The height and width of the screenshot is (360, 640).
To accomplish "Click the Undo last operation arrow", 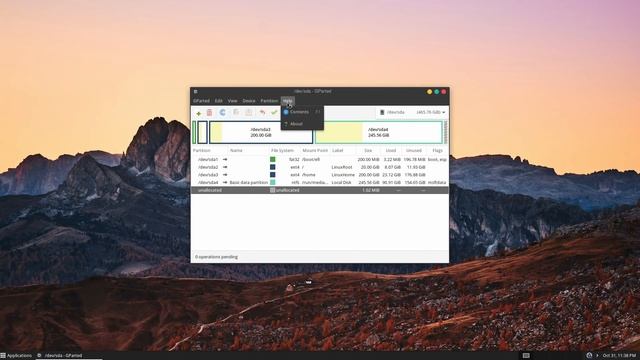I will (x=262, y=112).
